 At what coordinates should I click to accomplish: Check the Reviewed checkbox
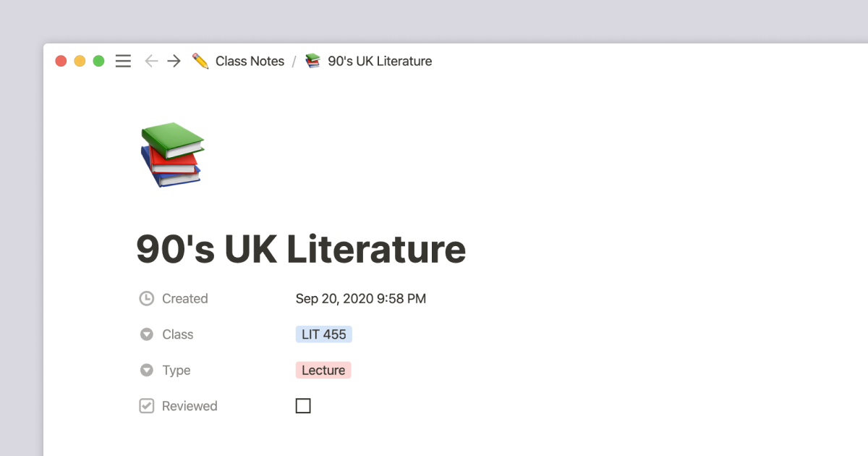pos(303,405)
